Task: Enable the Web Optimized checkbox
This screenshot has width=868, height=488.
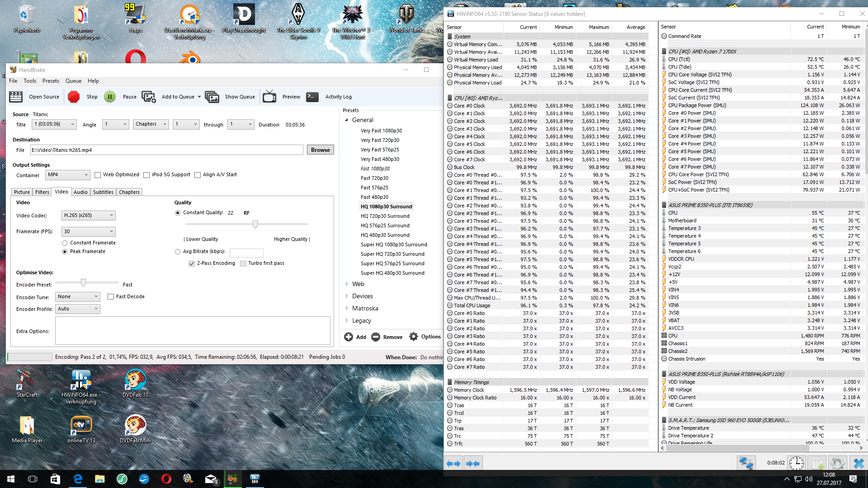Action: [x=98, y=175]
